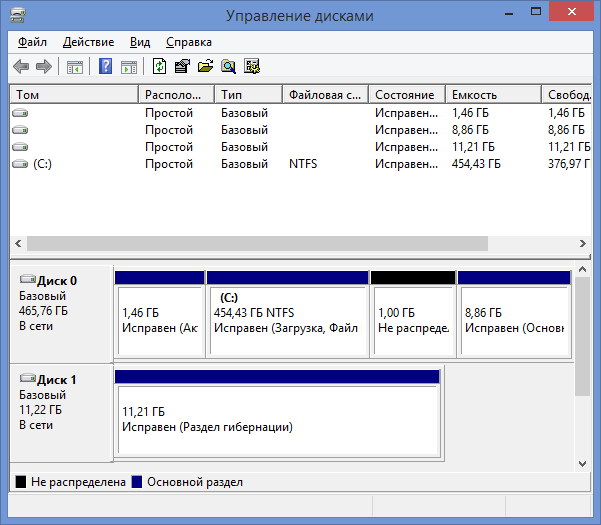Viewport: 601px width, 525px height.
Task: Click the Forward arrow toolbar icon
Action: [x=44, y=67]
